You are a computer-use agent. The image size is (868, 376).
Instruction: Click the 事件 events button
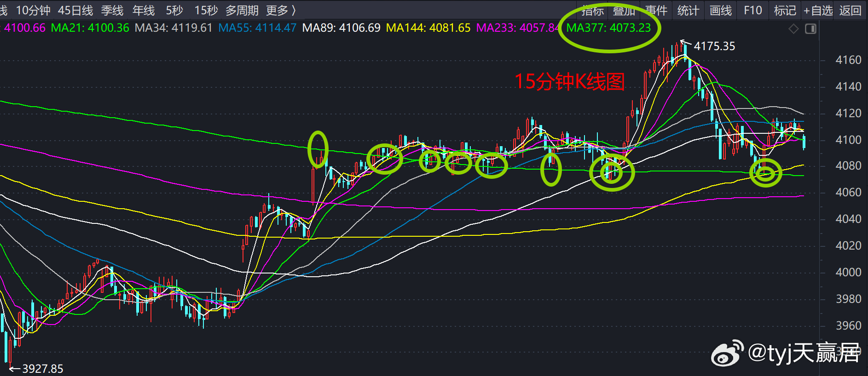[656, 10]
